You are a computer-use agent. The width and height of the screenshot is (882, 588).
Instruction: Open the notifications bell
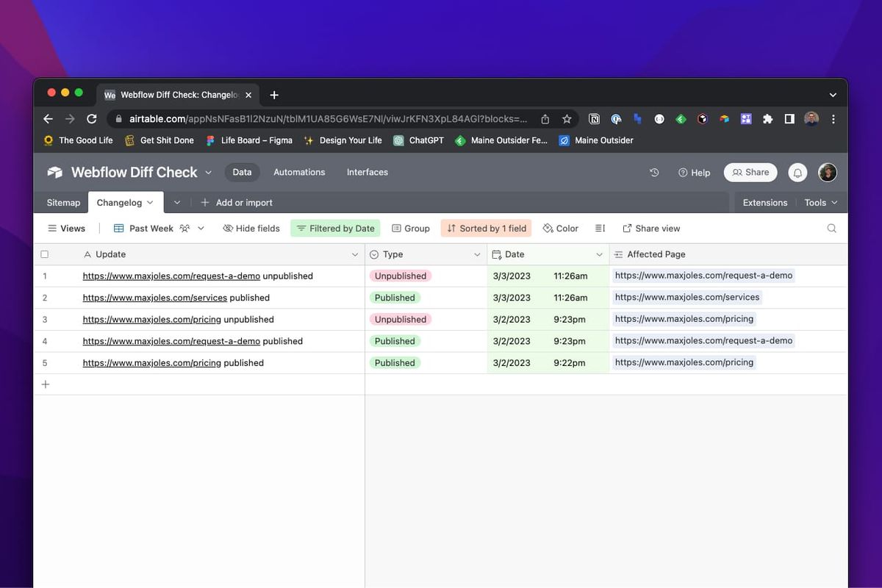(x=797, y=173)
